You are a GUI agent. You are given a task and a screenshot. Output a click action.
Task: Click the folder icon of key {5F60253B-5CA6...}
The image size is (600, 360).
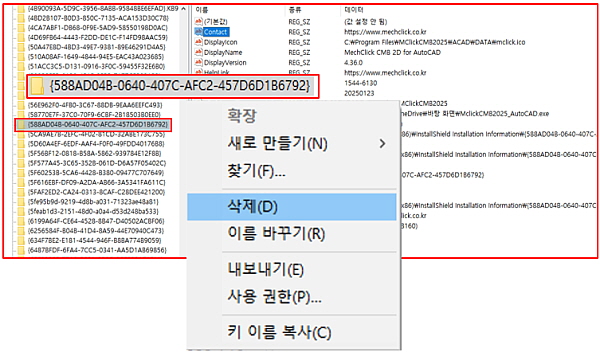21,173
